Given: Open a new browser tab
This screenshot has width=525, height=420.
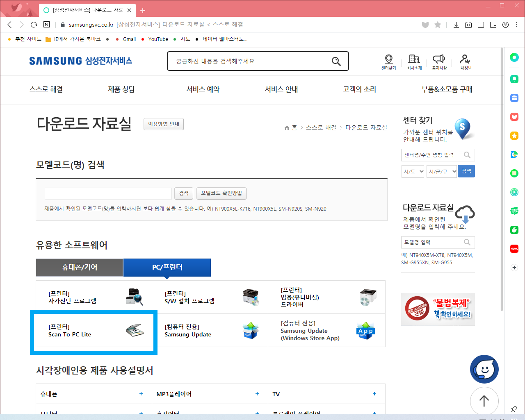Looking at the screenshot, I should (143, 10).
